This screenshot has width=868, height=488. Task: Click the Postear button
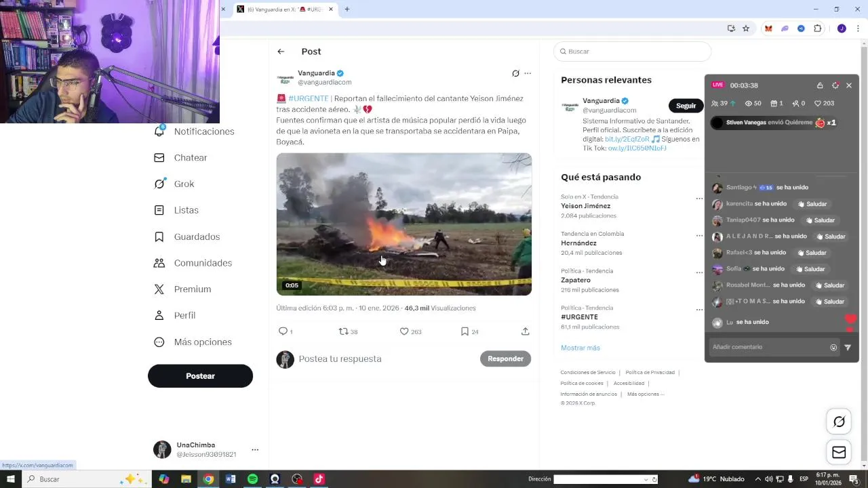coord(200,376)
